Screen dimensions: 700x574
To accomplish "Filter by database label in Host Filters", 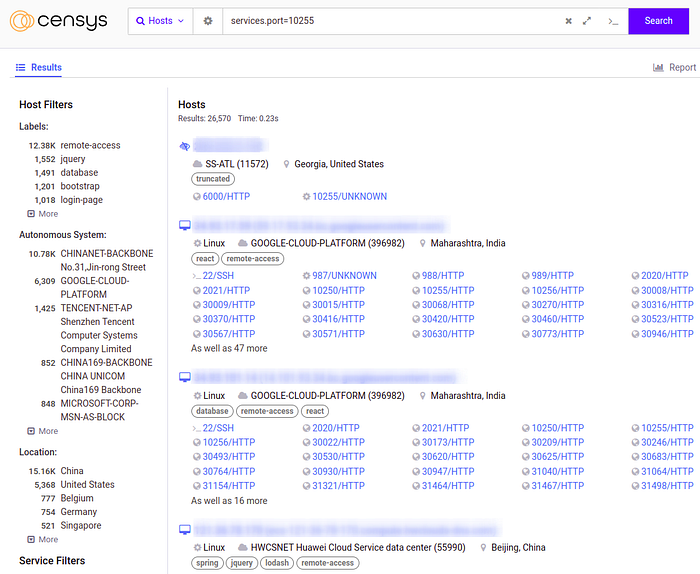I will 79,173.
